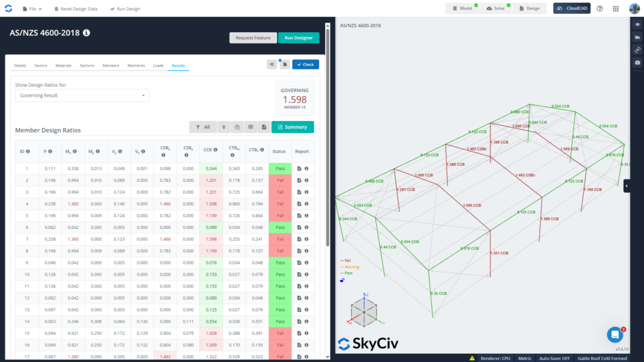Click the info icon next to ID header
The height and width of the screenshot is (362, 644).
(28, 151)
